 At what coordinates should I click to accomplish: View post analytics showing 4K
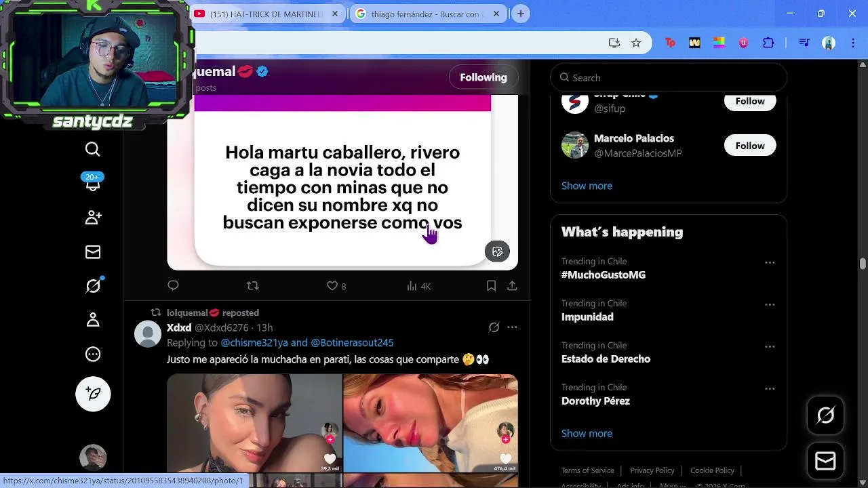[x=418, y=286]
